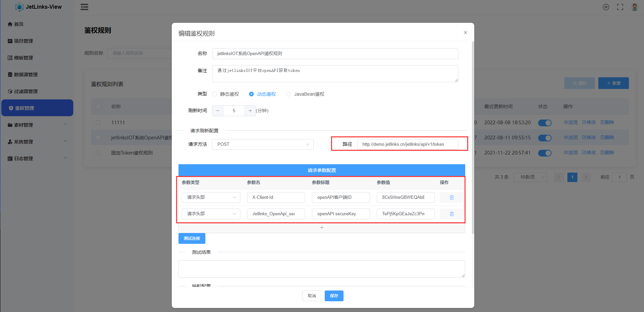The height and width of the screenshot is (312, 644).
Task: Toggle the sidebar collapse hamburger icon
Action: (84, 7)
